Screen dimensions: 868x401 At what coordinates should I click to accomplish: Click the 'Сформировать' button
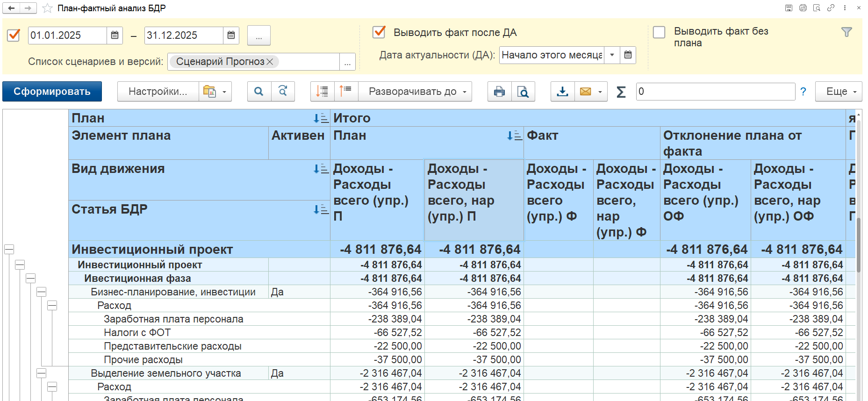[x=52, y=92]
